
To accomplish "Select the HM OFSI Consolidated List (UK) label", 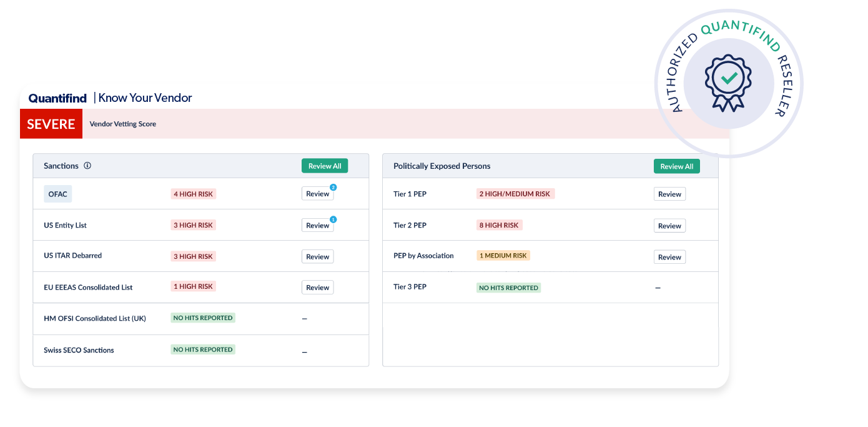I will click(x=95, y=318).
